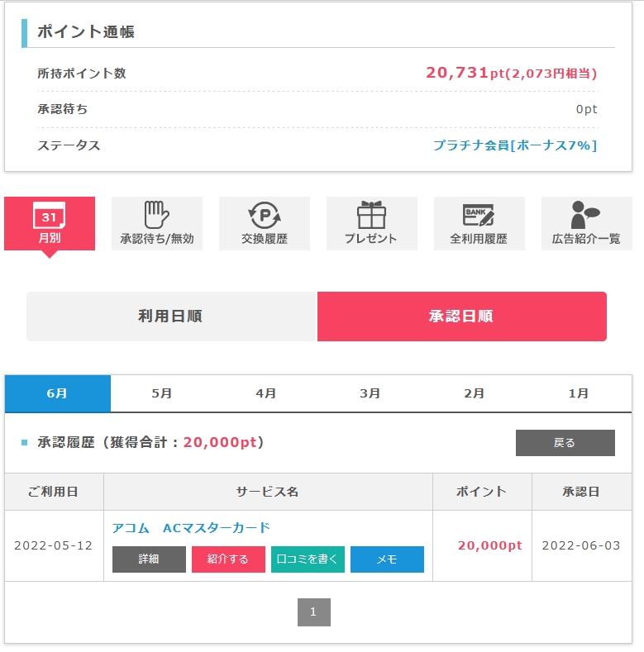
Task: Click the 月別 calendar icon
Action: point(50,217)
